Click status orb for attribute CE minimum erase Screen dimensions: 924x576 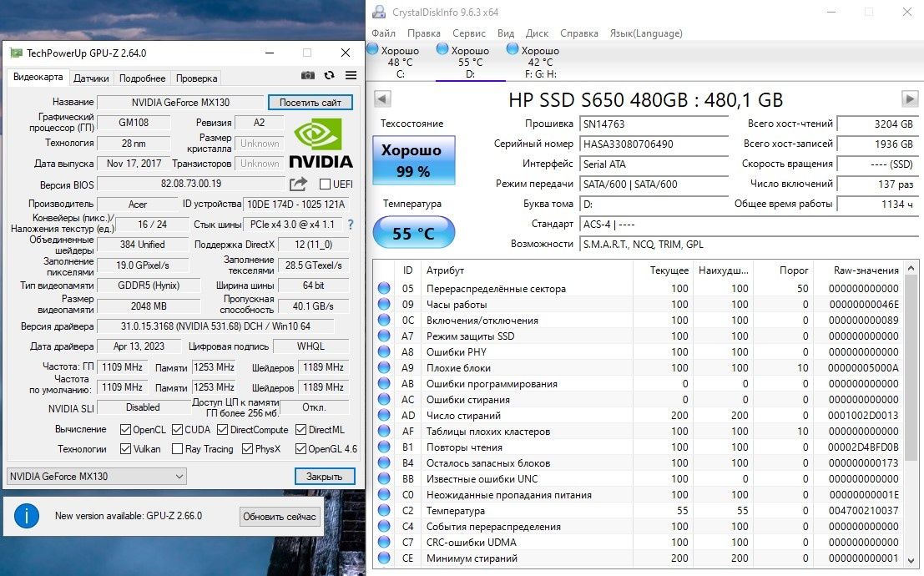[384, 558]
